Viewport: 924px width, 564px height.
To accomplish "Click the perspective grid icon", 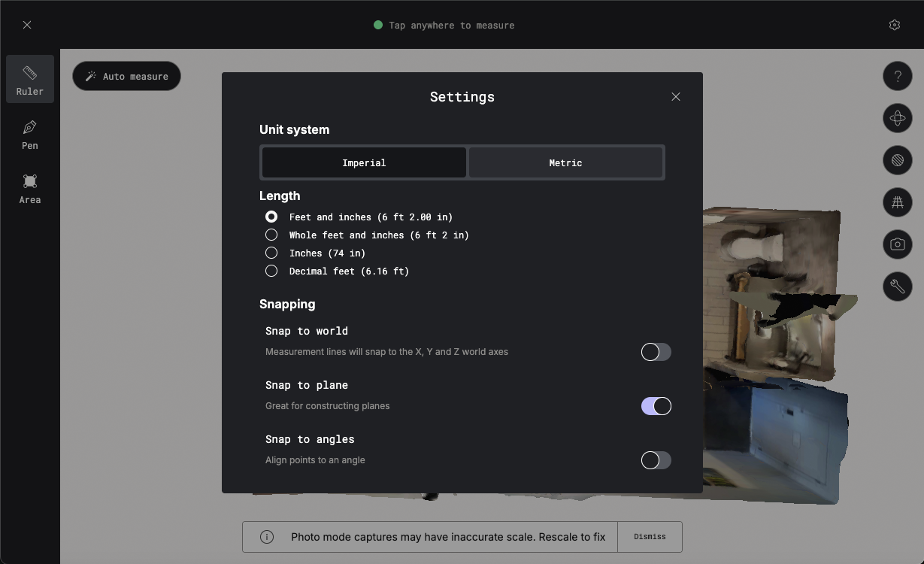I will pos(897,202).
